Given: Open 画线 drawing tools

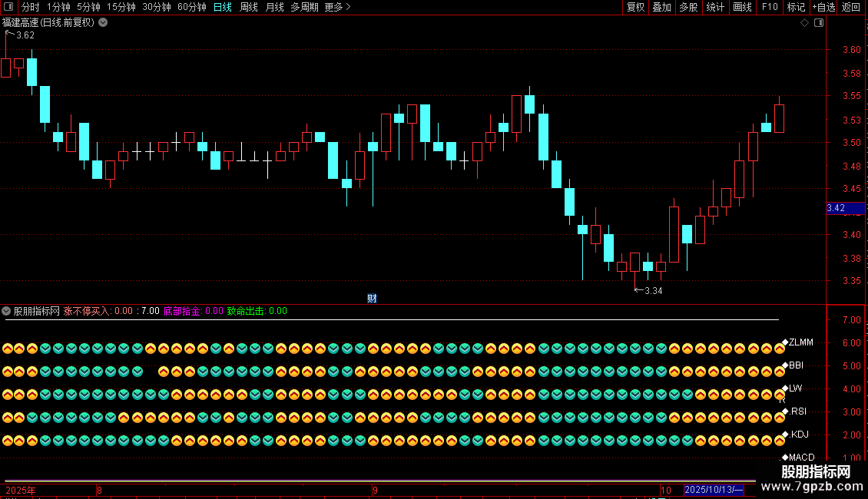Looking at the screenshot, I should (742, 7).
